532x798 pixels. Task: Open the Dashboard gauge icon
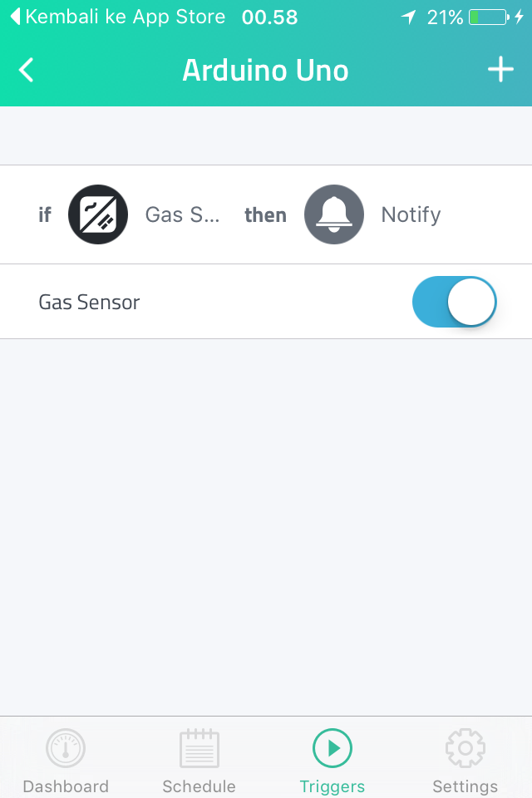tap(66, 748)
